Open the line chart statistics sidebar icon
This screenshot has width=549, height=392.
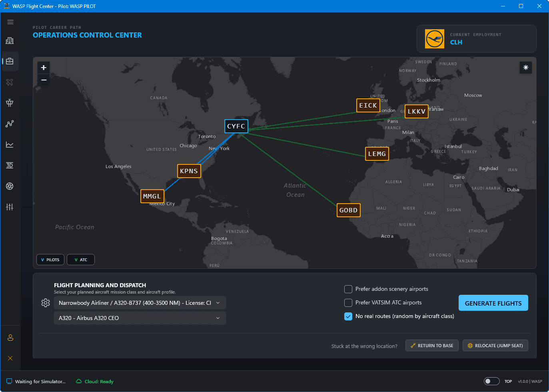(10, 144)
